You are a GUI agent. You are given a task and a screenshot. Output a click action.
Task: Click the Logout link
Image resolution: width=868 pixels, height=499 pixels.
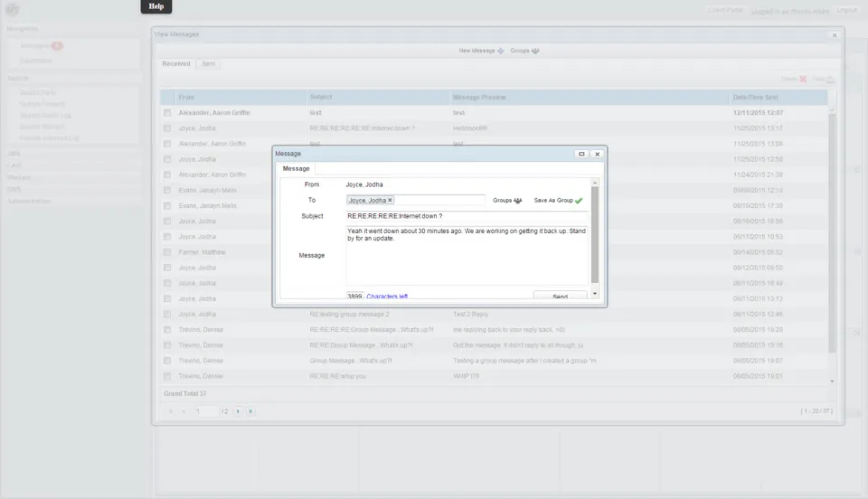[x=846, y=11]
